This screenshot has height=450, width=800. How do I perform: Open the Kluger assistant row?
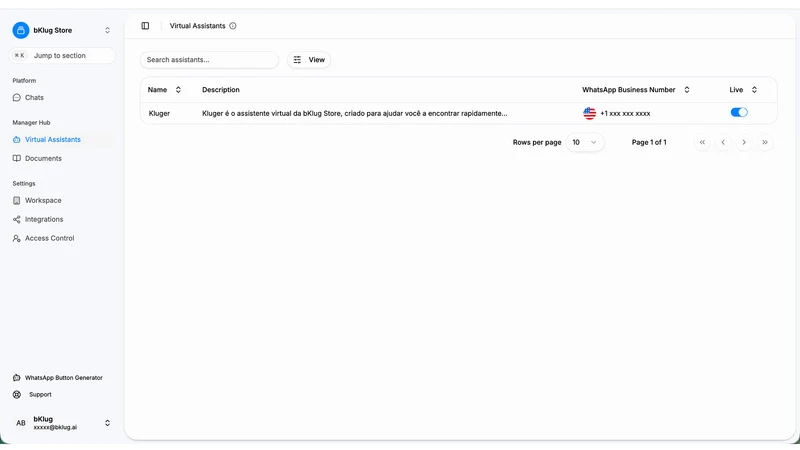pos(459,113)
